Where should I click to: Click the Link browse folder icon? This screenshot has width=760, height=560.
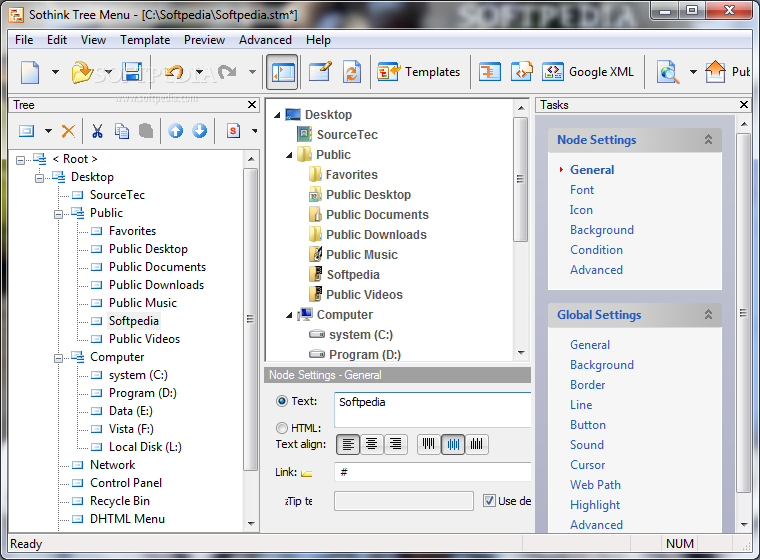[306, 473]
